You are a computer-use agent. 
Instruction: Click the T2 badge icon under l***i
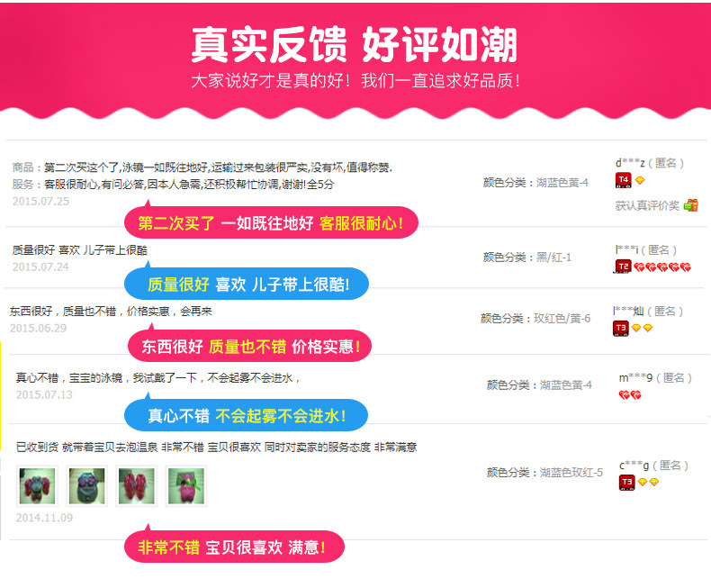point(623,267)
